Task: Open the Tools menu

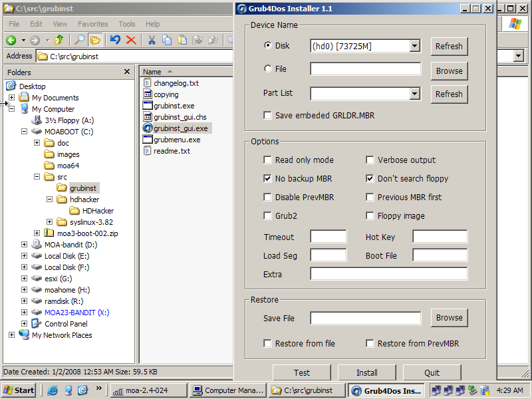Action: tap(126, 24)
